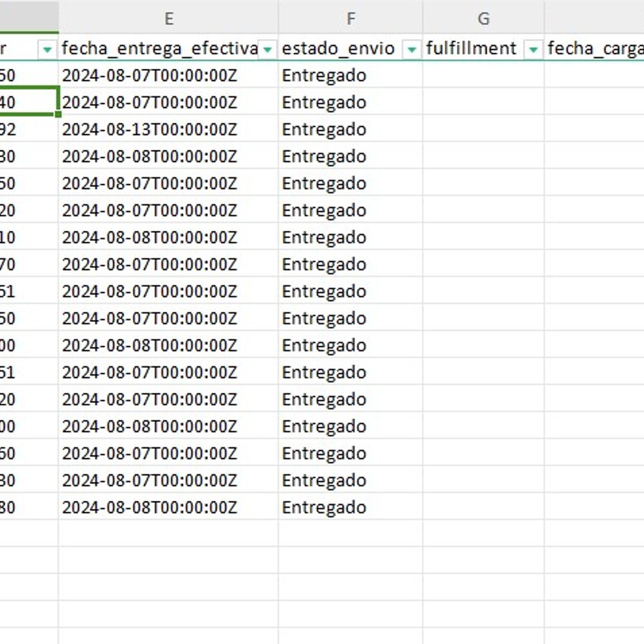Open filter dropdown on header ending in 'r'
The height and width of the screenshot is (644, 644).
pyautogui.click(x=47, y=50)
